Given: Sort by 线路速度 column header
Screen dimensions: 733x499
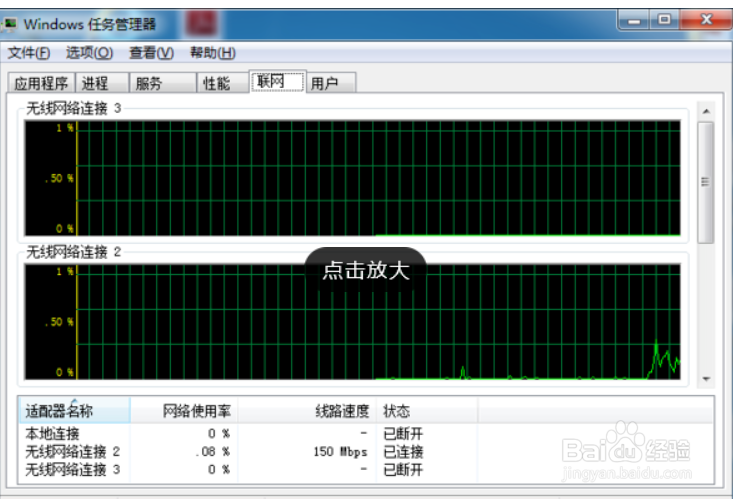Looking at the screenshot, I should click(x=307, y=411).
